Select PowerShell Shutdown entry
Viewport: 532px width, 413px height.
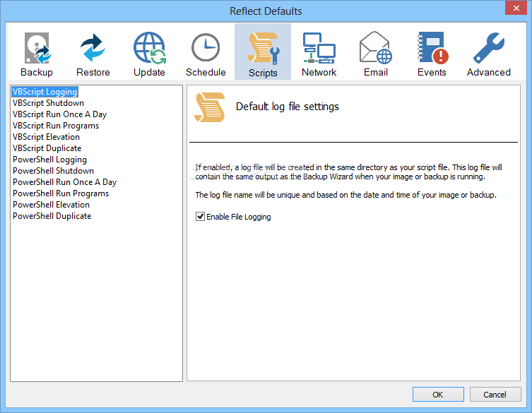pyautogui.click(x=53, y=171)
